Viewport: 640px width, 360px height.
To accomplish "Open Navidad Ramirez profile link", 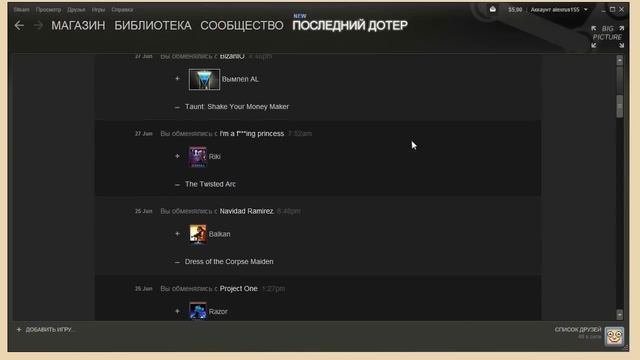I will 247,211.
